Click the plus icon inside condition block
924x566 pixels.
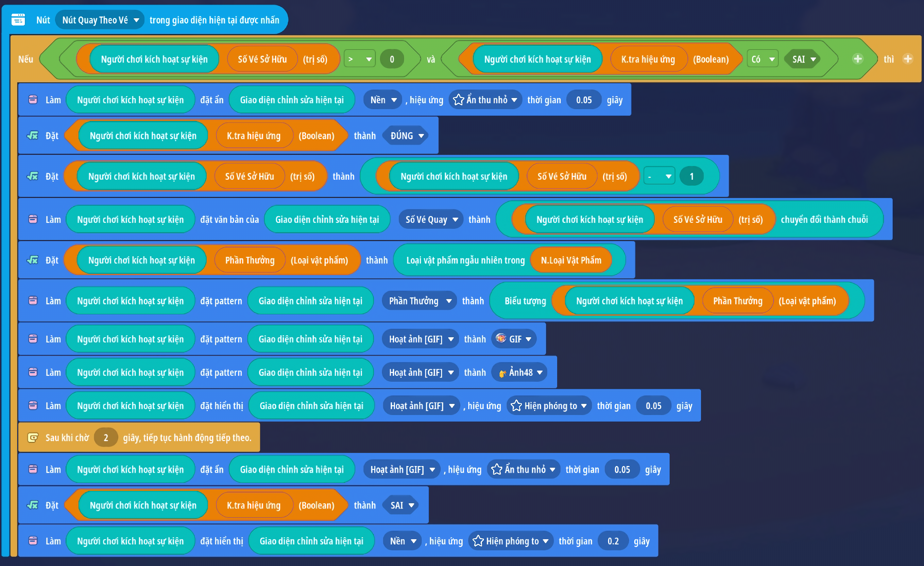coord(858,59)
